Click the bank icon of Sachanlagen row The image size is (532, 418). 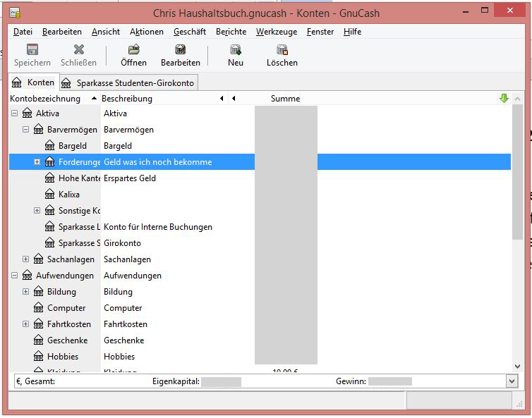(38, 259)
